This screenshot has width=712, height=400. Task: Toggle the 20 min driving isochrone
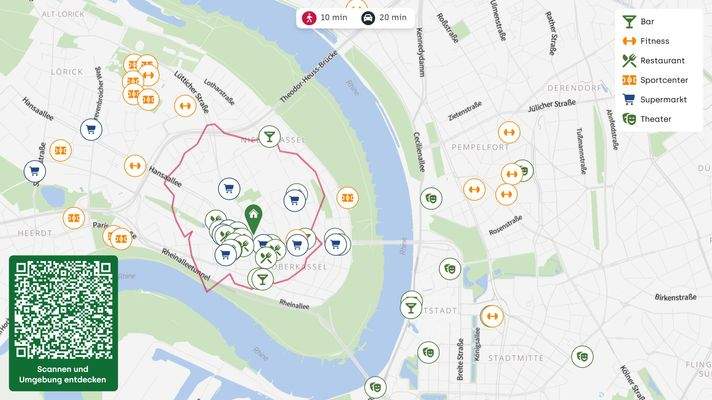[x=384, y=18]
